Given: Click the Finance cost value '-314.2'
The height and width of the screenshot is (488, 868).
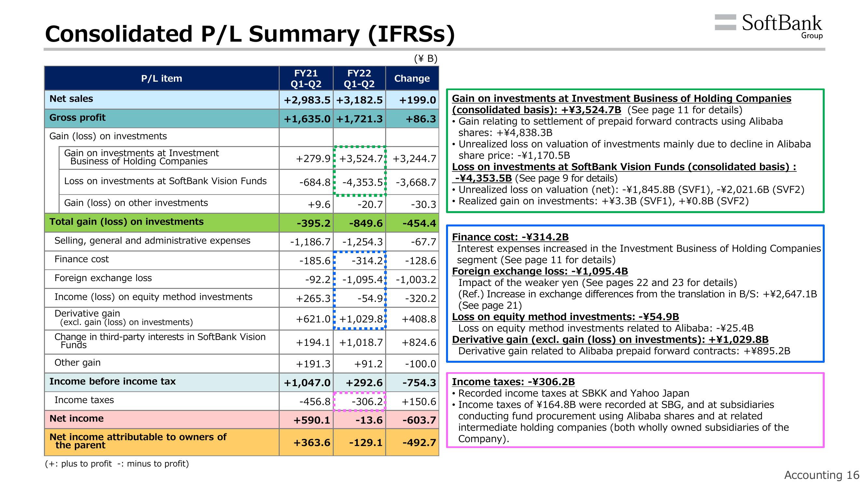Looking at the screenshot, I should 367,261.
